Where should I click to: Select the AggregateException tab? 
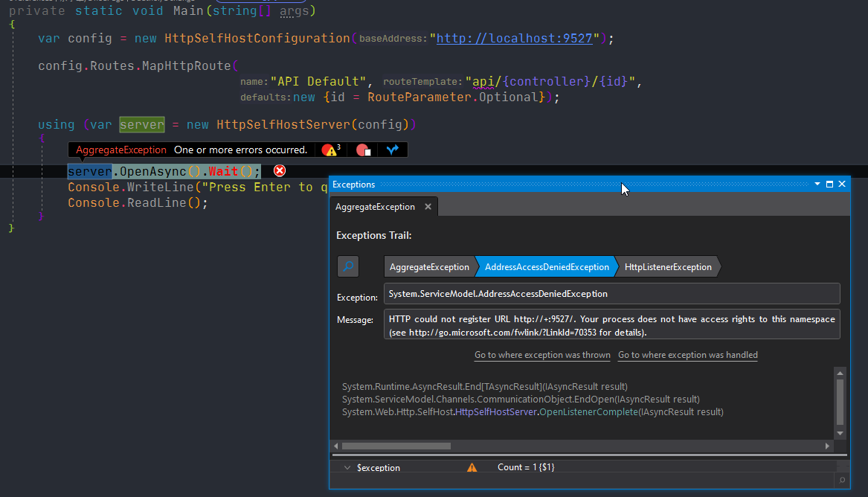click(375, 207)
